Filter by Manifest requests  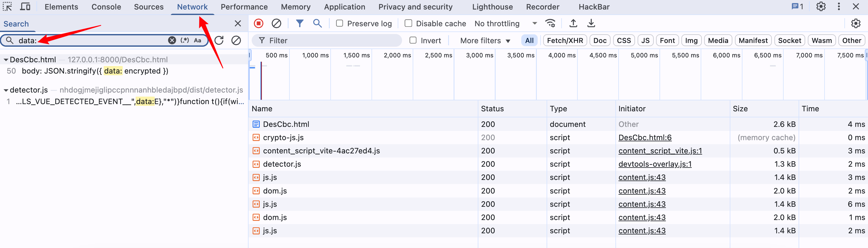tap(753, 40)
